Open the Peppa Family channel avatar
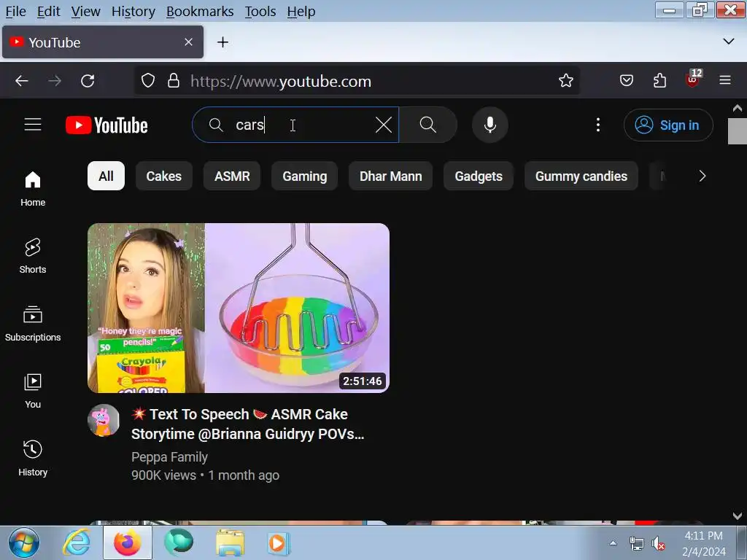 (104, 420)
